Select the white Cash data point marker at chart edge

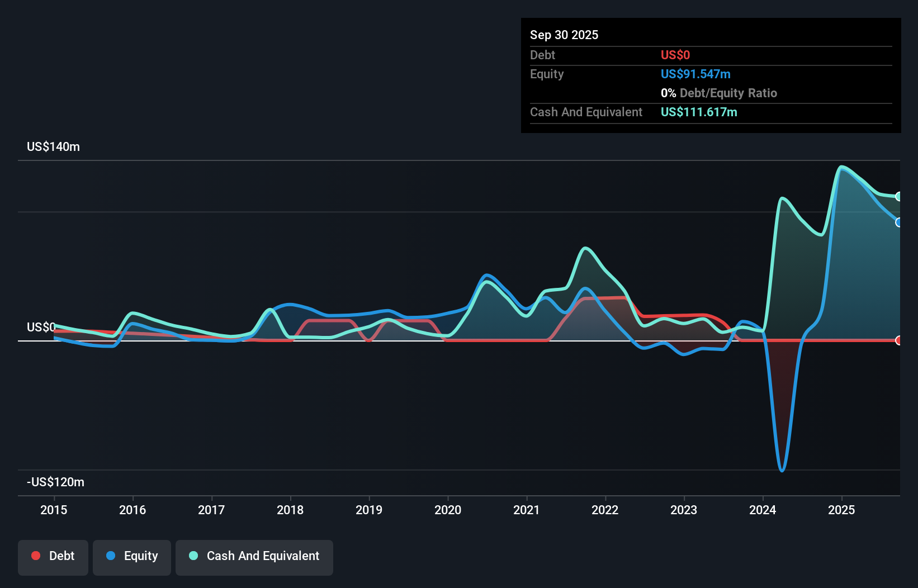click(899, 196)
